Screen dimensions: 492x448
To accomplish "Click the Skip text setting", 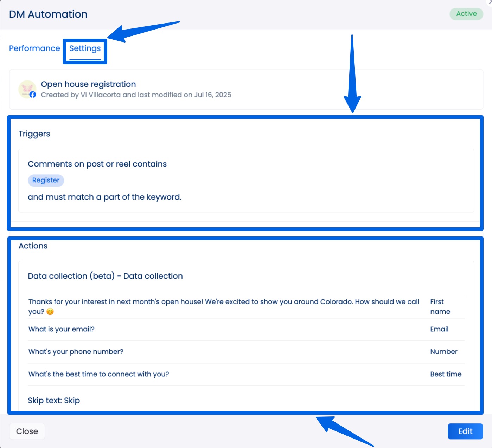I will 54,400.
